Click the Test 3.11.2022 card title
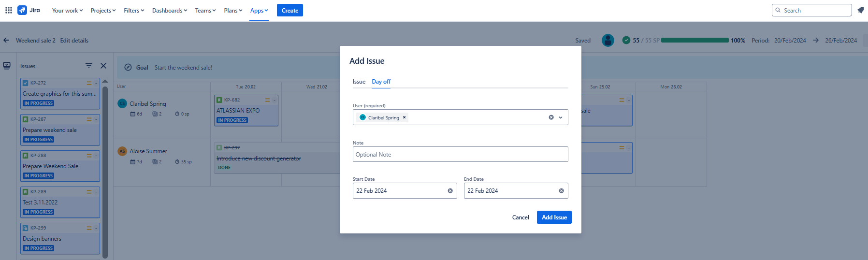Image resolution: width=868 pixels, height=260 pixels. (40, 202)
